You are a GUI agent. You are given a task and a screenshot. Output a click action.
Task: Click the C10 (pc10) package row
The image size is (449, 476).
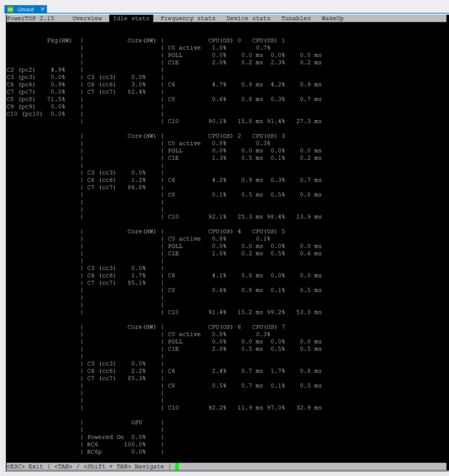36,114
